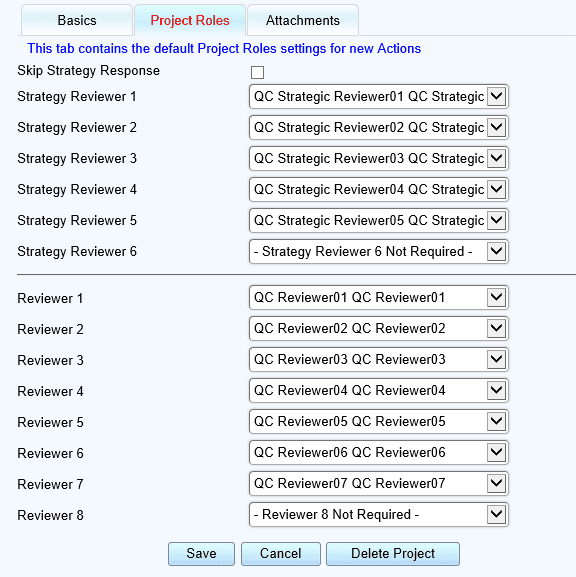Expand Strategy Reviewer 4 selection list
Image resolution: width=576 pixels, height=577 pixels.
[379, 189]
